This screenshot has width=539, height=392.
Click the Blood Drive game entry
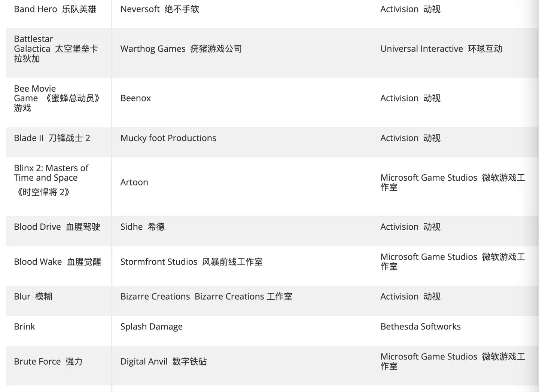click(x=57, y=227)
